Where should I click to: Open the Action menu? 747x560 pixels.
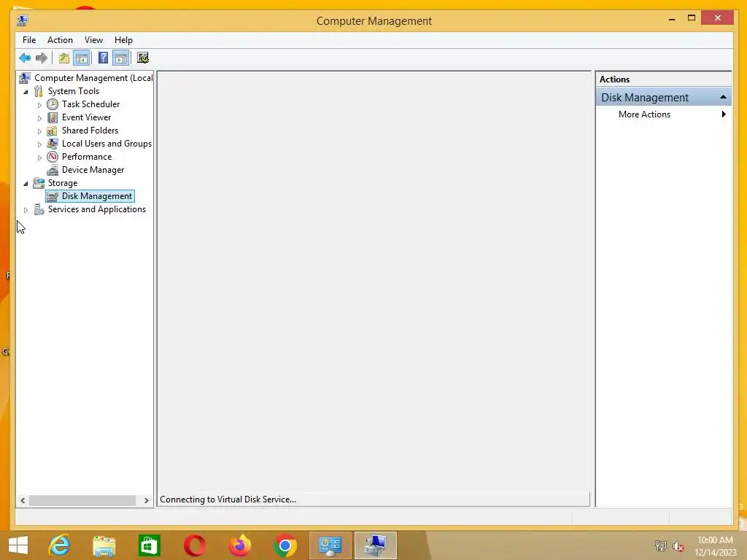point(60,40)
